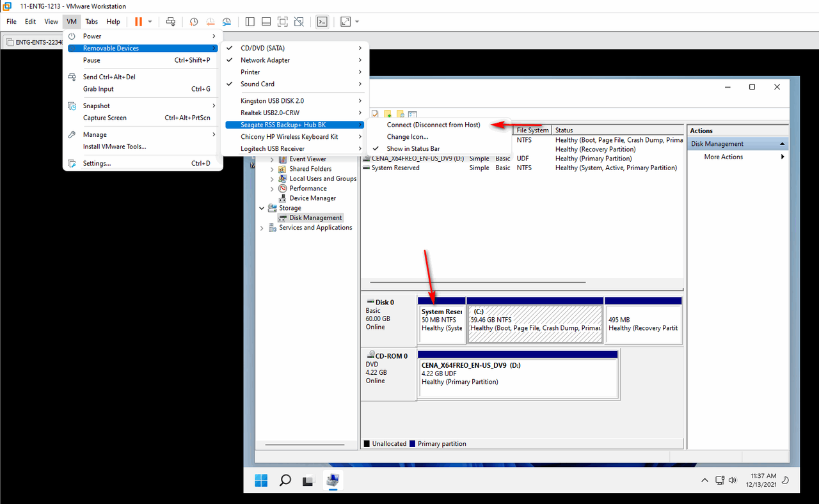
Task: Open the snapshot manager toolbar icon
Action: point(227,22)
